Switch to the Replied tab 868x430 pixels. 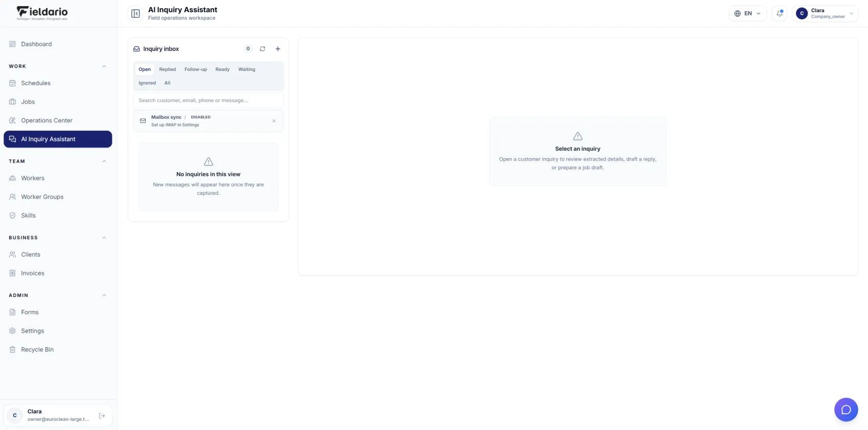coord(167,69)
